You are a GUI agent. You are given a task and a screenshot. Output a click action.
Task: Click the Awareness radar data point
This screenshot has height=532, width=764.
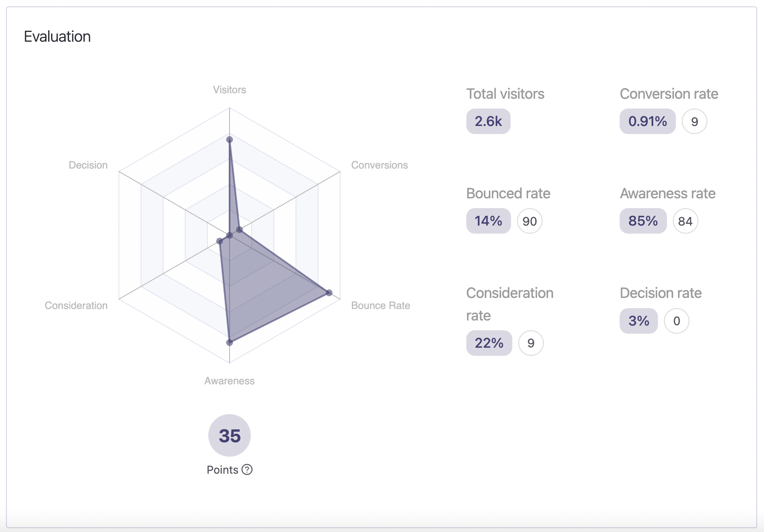point(230,342)
